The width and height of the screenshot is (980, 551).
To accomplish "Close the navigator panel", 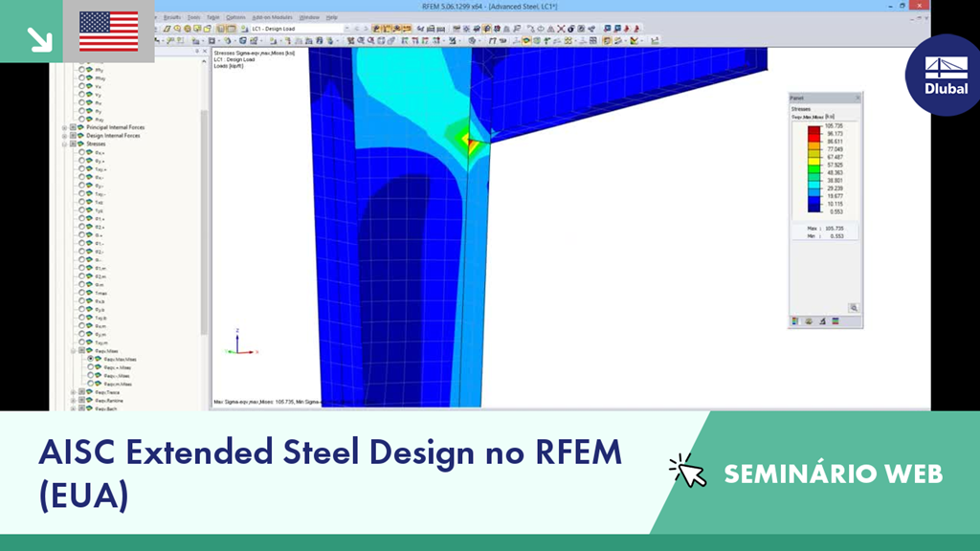I will pos(205,52).
